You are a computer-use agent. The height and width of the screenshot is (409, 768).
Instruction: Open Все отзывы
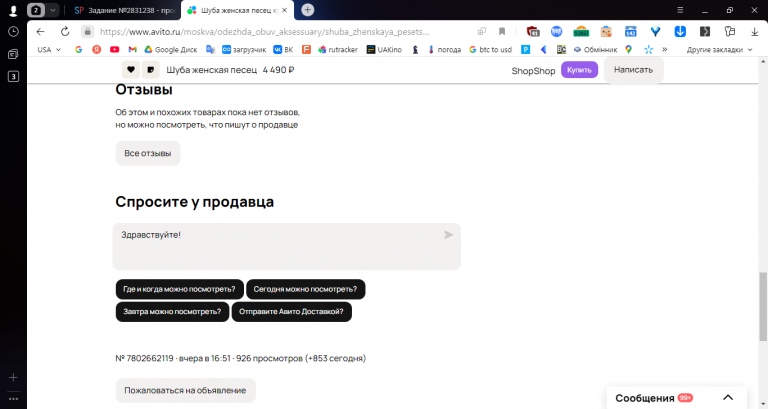click(x=147, y=153)
